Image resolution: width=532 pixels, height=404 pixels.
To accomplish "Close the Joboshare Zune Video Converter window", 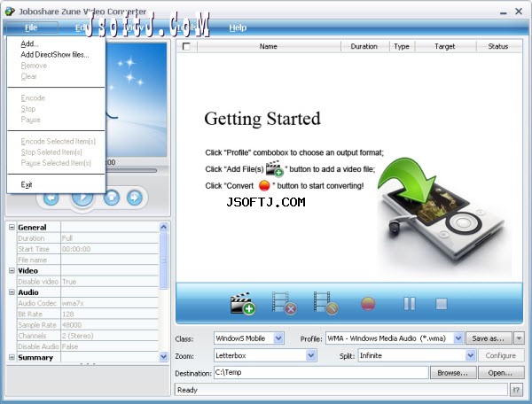I will (519, 12).
